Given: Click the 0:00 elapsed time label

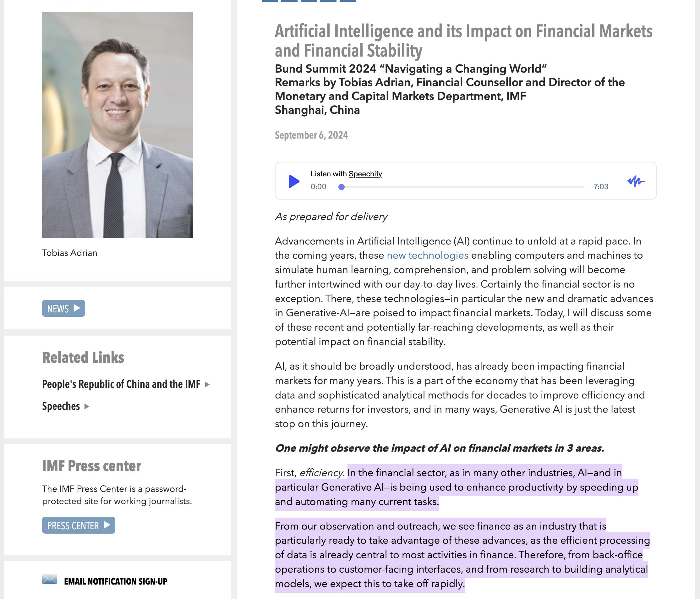Looking at the screenshot, I should click(319, 186).
